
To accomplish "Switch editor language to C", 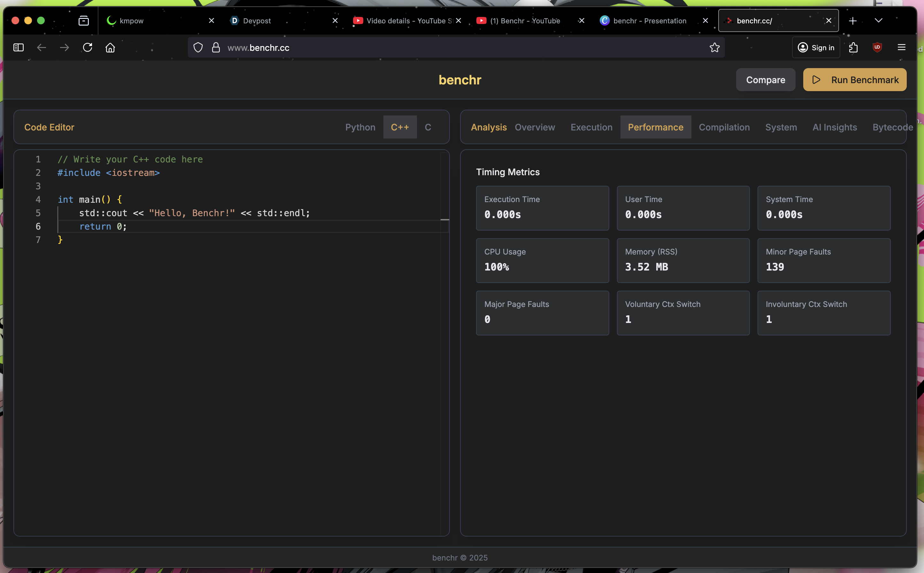I will (427, 127).
